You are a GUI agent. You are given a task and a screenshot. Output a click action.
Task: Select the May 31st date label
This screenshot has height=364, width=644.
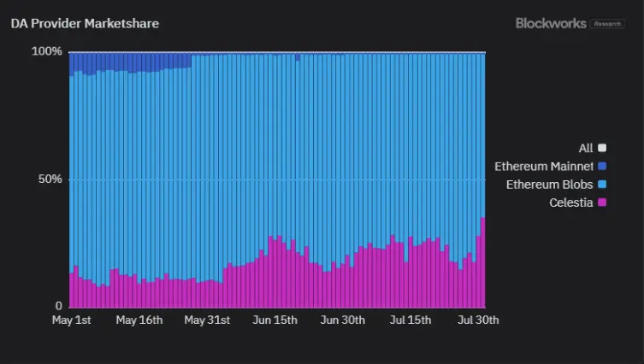pos(207,320)
